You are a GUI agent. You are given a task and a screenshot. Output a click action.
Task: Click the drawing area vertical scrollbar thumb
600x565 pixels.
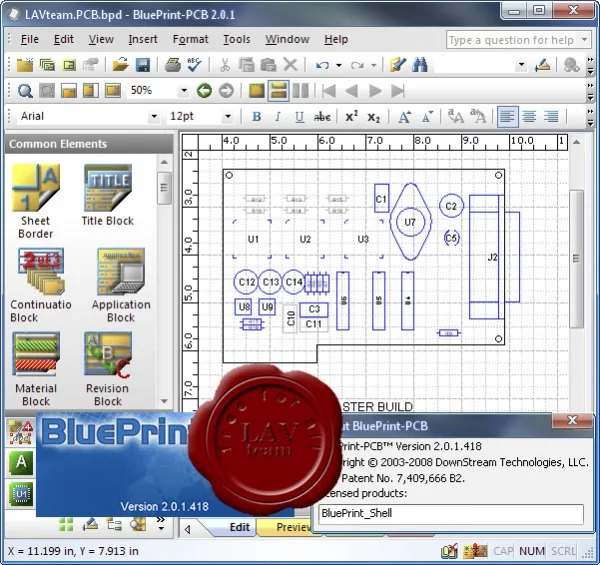[576, 259]
